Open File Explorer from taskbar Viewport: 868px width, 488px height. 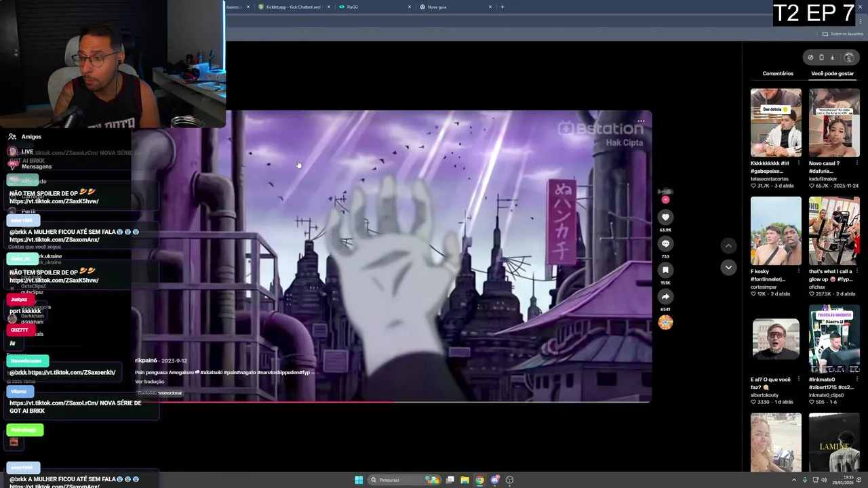[x=465, y=480]
